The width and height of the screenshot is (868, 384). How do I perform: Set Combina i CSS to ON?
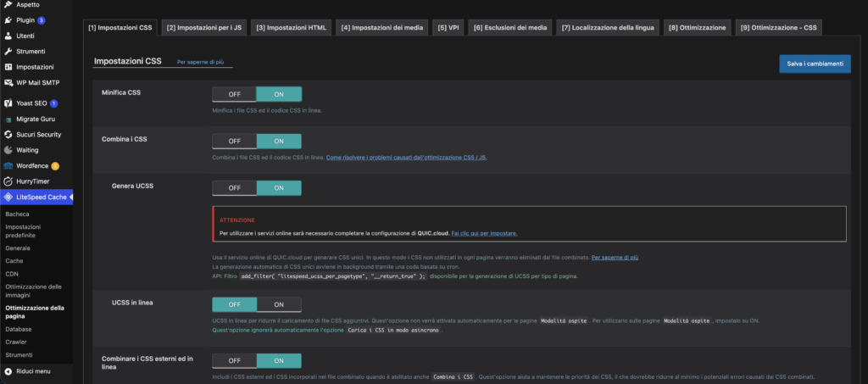[x=279, y=141]
